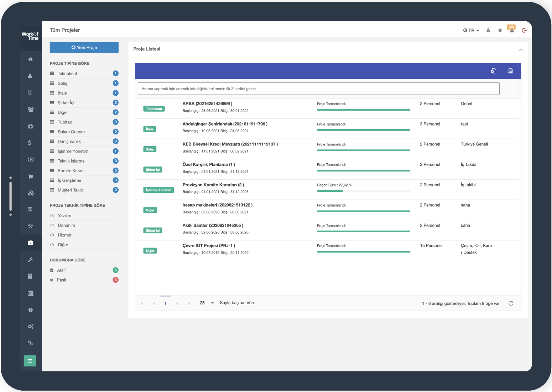
Task: Filter projects by Müşteri Takip type
Action: point(84,190)
